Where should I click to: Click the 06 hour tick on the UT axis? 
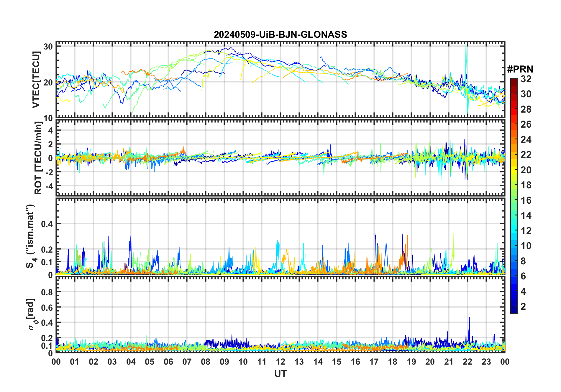[x=168, y=362]
